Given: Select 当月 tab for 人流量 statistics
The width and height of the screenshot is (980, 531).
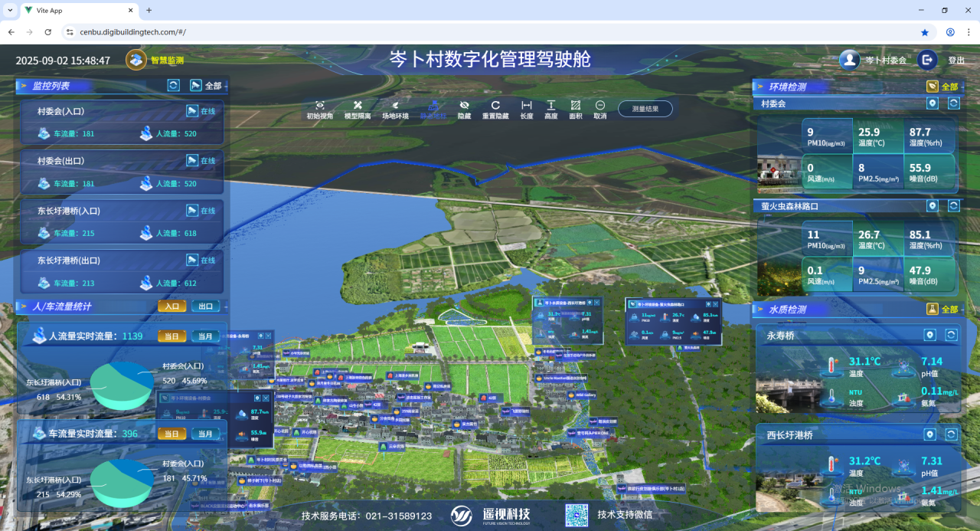Looking at the screenshot, I should [x=205, y=336].
